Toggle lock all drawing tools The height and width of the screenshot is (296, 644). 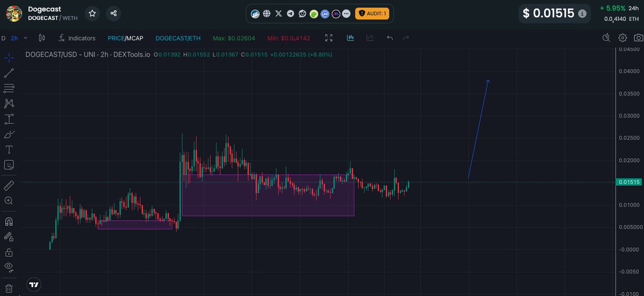tap(9, 251)
